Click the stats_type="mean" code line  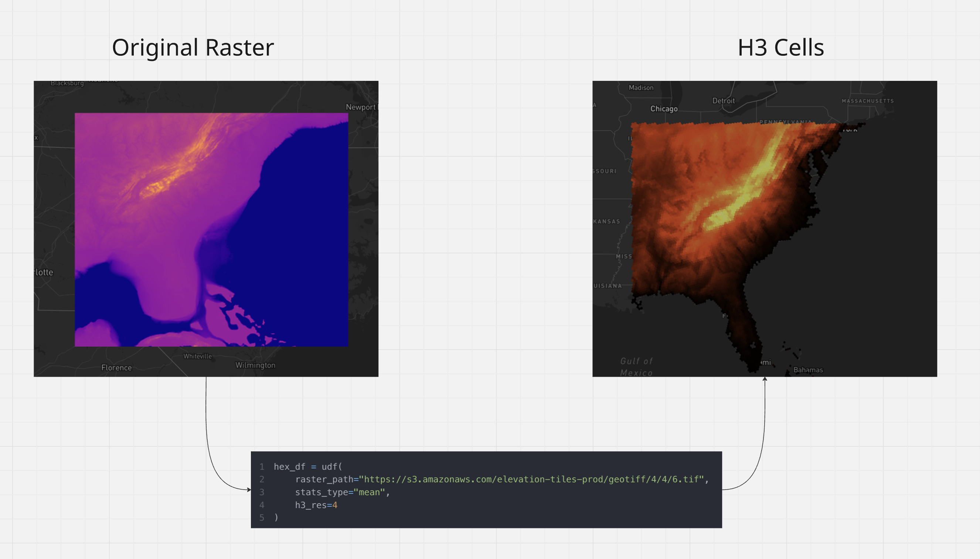[342, 492]
